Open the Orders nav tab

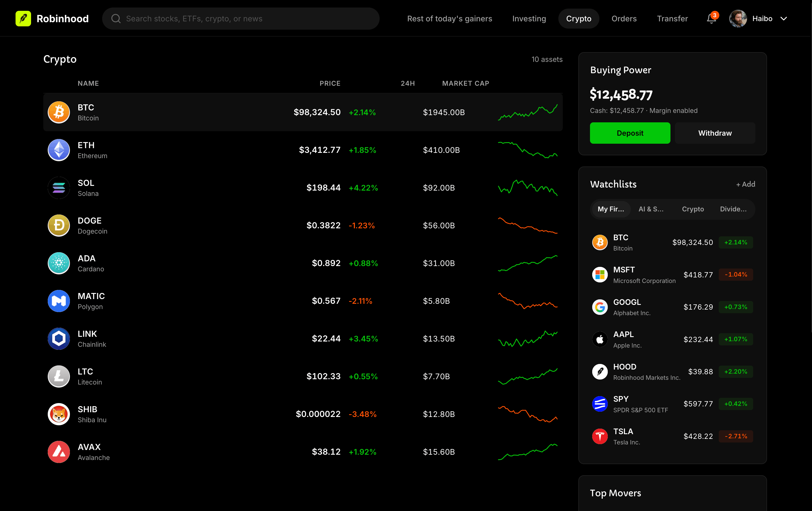(624, 19)
